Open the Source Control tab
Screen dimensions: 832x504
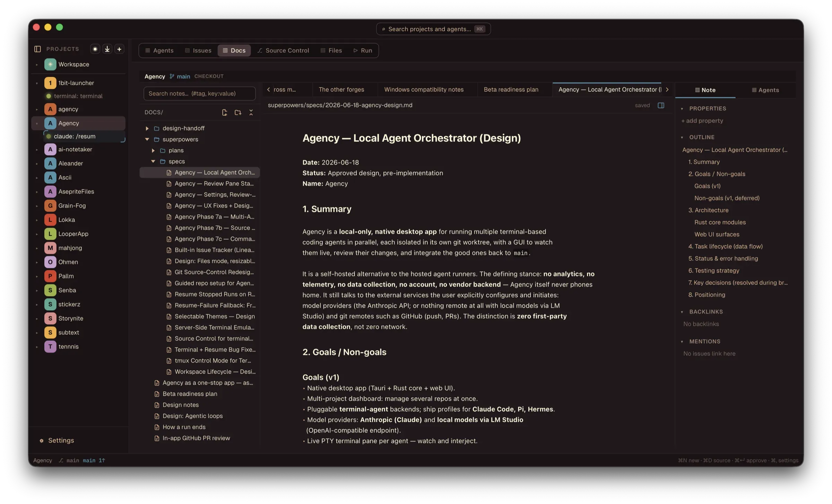tap(283, 51)
